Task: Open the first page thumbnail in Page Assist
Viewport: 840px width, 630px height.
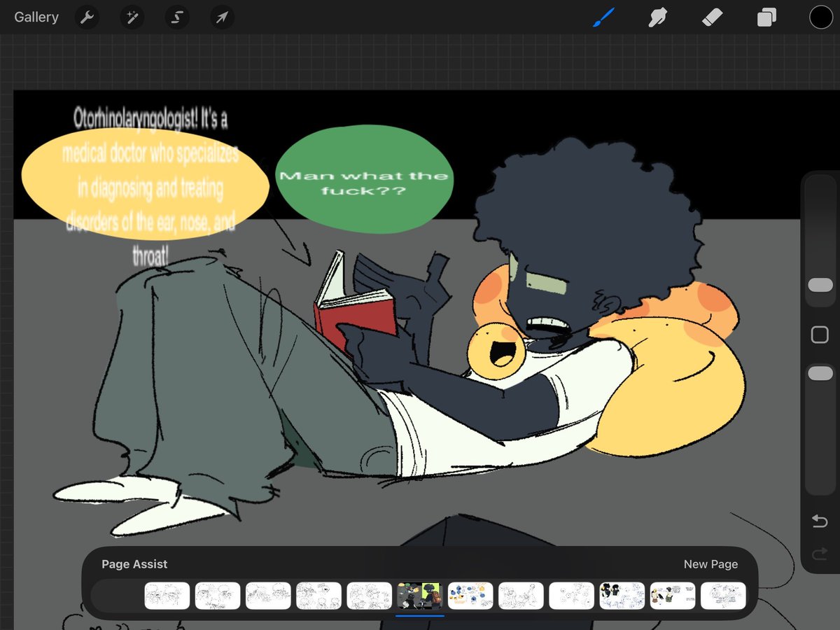Action: point(167,596)
